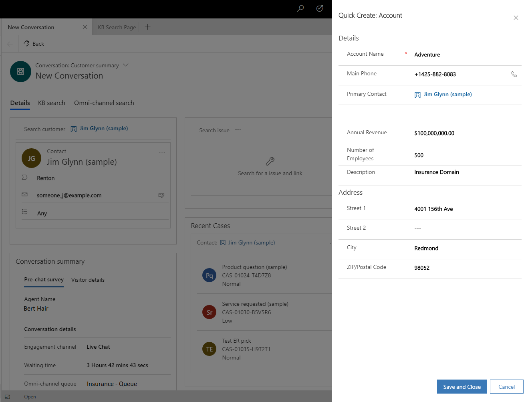The image size is (532, 402).
Task: Open the Bert Hair agent link
Action: click(x=36, y=308)
